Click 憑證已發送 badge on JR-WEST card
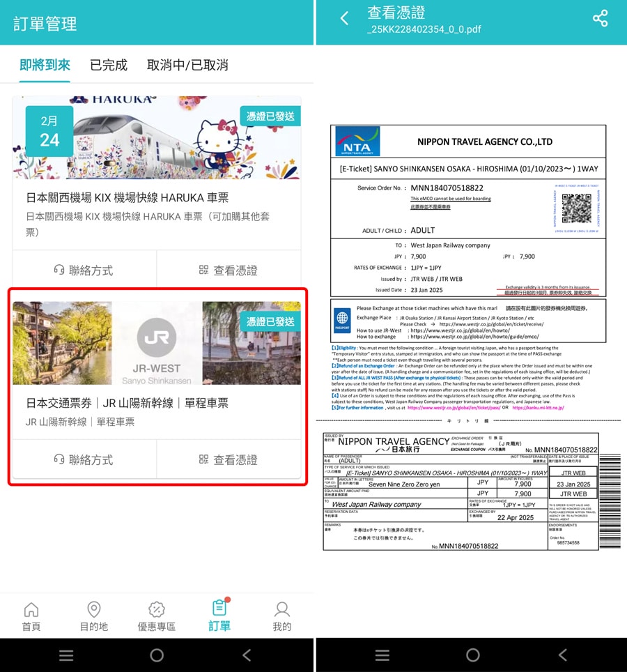This screenshot has height=672, width=627. pyautogui.click(x=270, y=321)
